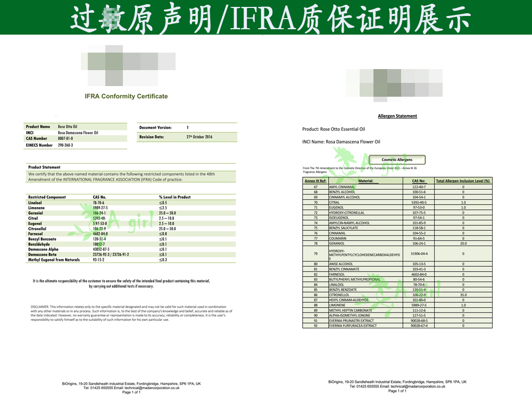
Task: Select "ISOEUGENOL" in the allergen table
Action: click(339, 217)
